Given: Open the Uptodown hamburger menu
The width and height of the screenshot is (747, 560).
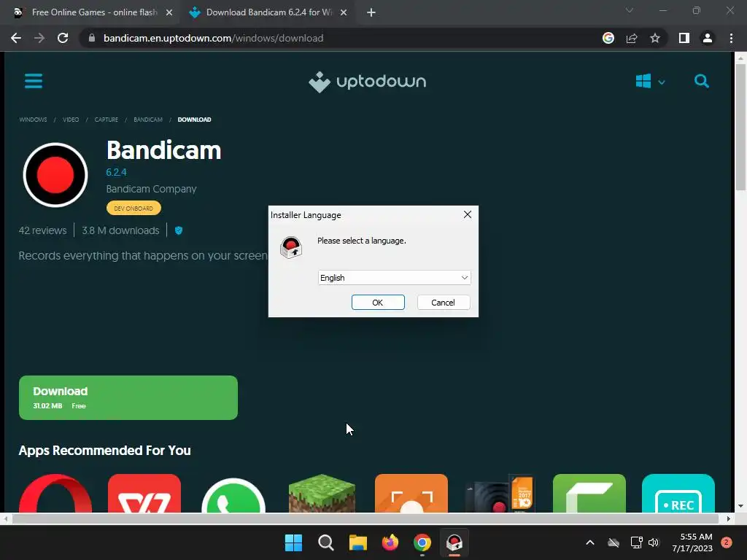Looking at the screenshot, I should (34, 81).
